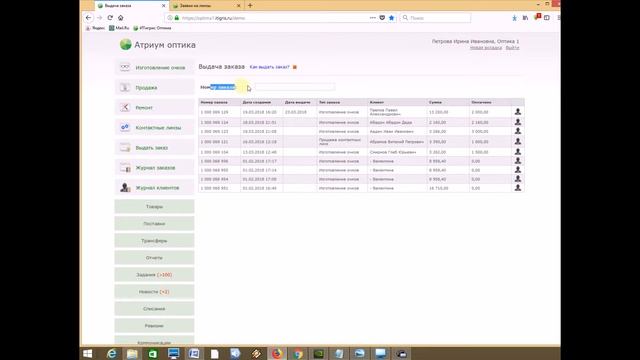The height and width of the screenshot is (360, 640).
Task: Open the Mail.Ru bookmark
Action: 119,28
